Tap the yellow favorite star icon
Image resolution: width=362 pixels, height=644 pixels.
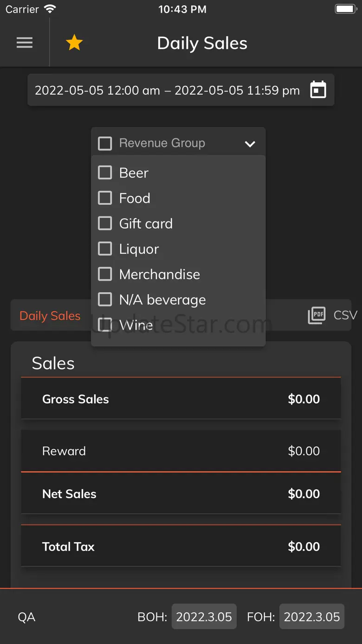tap(74, 43)
